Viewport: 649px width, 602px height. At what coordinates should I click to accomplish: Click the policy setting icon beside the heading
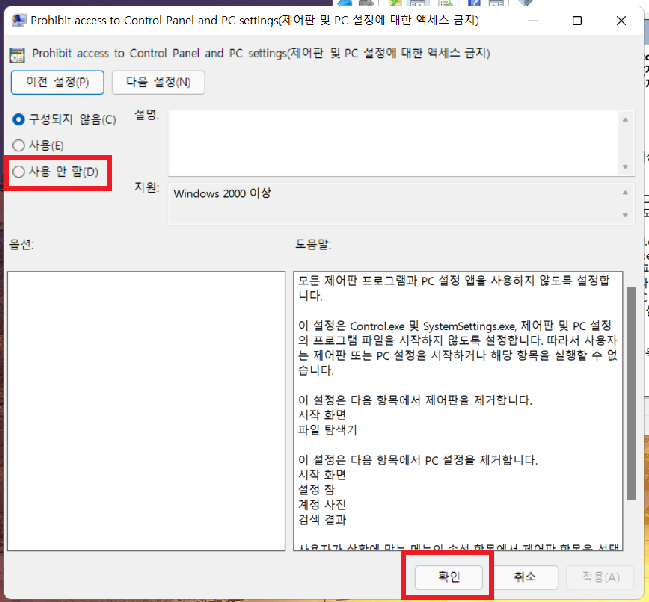click(x=17, y=55)
